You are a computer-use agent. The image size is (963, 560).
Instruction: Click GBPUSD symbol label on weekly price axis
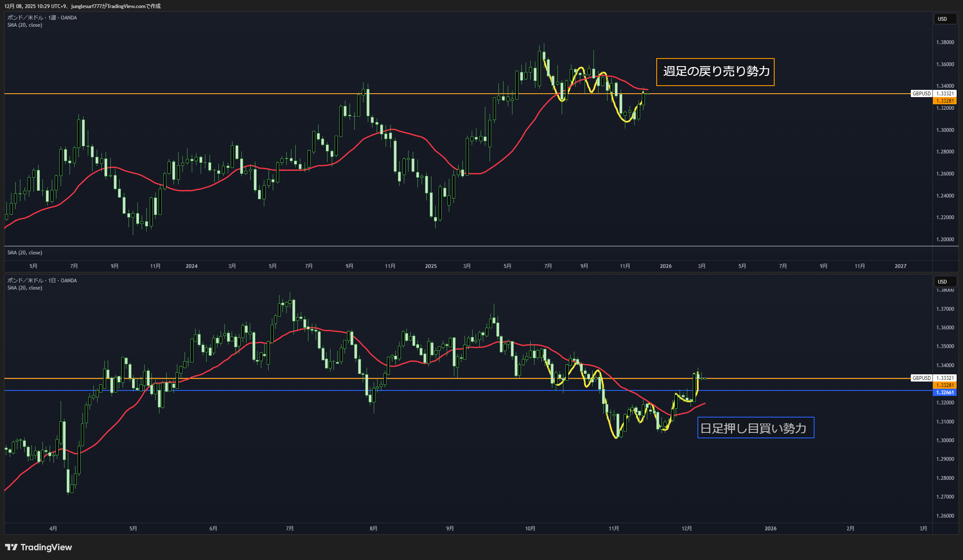coord(921,94)
